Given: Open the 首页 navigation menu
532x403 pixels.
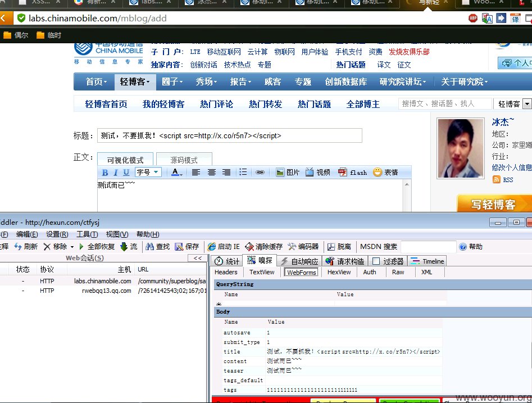Looking at the screenshot, I should point(96,82).
